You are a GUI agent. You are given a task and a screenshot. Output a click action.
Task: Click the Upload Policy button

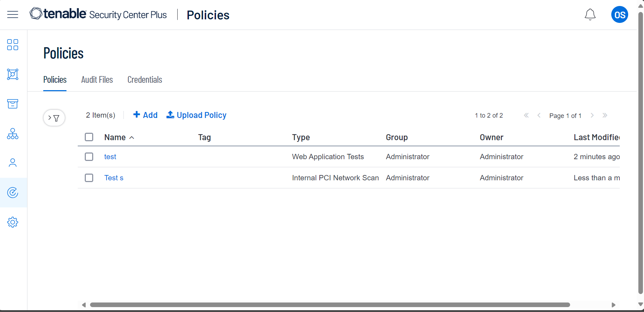(x=196, y=115)
